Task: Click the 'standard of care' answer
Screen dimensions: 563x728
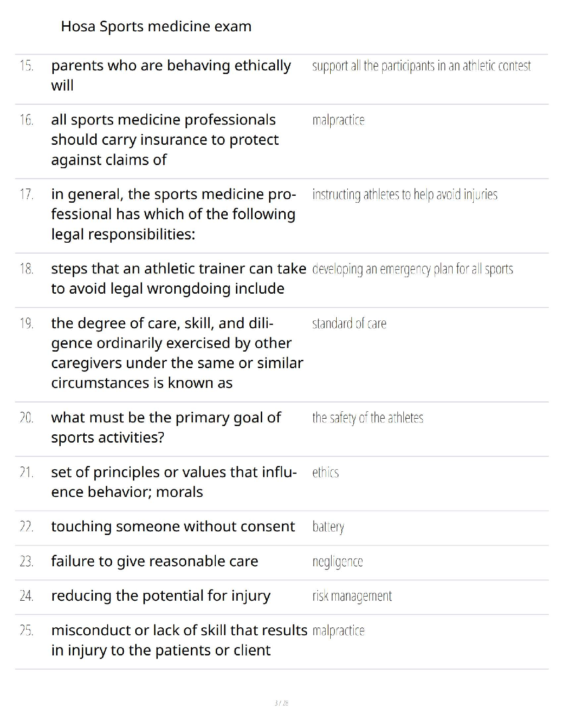Action: click(x=349, y=324)
